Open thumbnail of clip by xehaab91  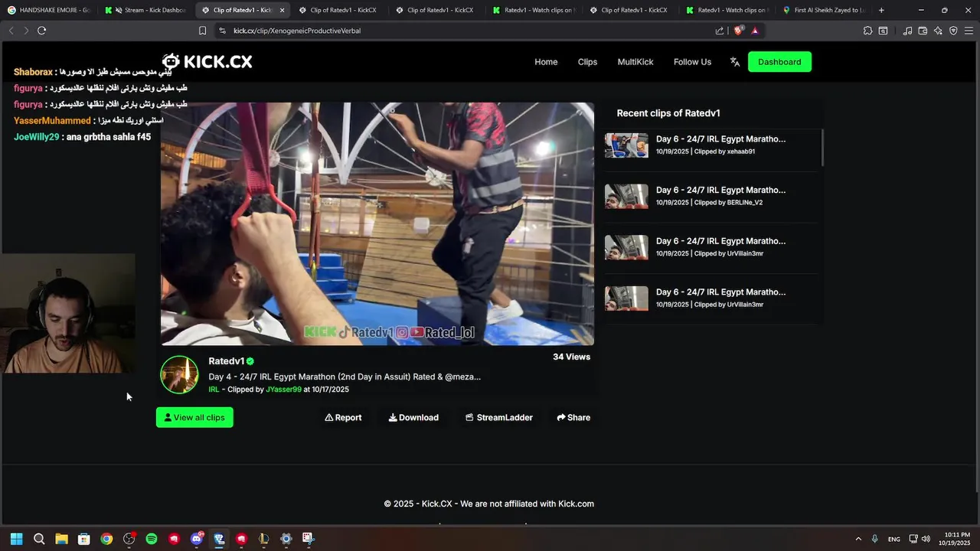pyautogui.click(x=626, y=145)
